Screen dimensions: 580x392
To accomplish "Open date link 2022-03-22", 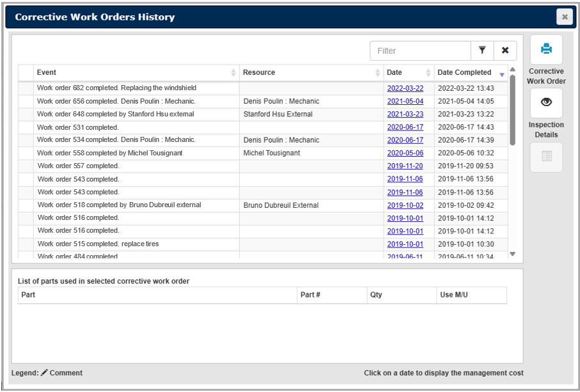I will [405, 88].
